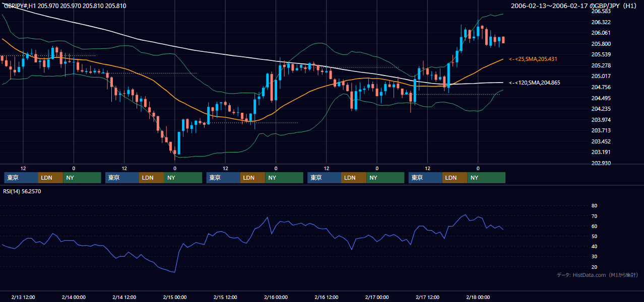Click the 2/18 00:00 date label
The height and width of the screenshot is (302, 644).
pos(478,297)
